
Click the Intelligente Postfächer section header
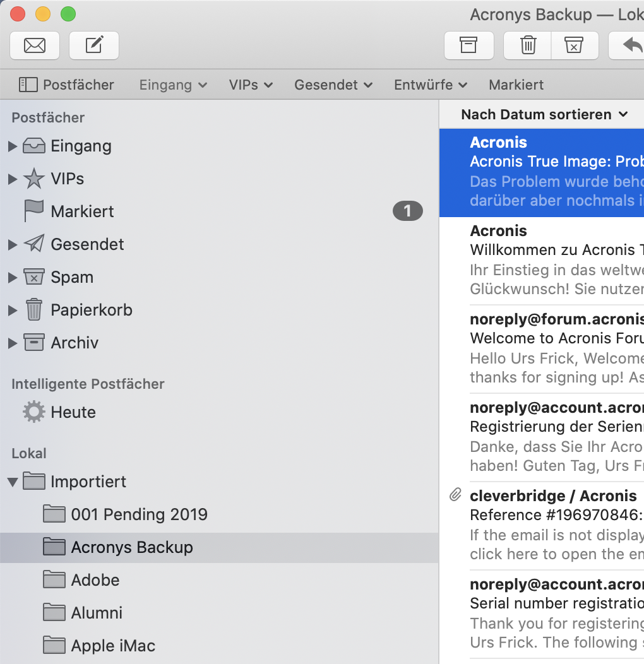point(88,384)
